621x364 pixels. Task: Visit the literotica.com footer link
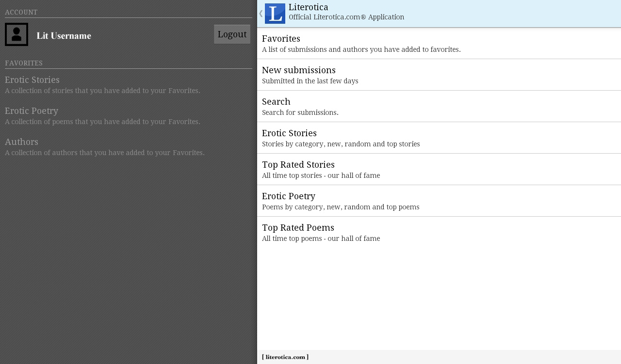pos(285,357)
